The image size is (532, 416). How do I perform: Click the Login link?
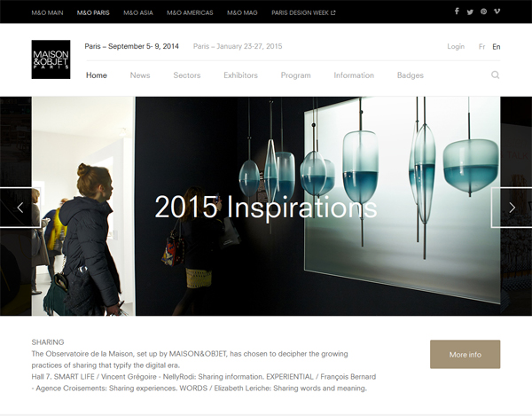(x=456, y=46)
